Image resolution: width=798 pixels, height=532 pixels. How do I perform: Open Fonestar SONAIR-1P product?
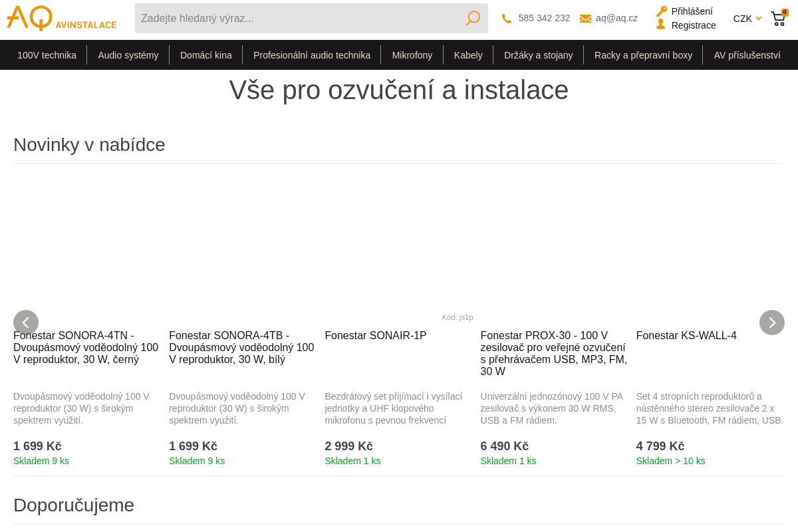click(375, 336)
